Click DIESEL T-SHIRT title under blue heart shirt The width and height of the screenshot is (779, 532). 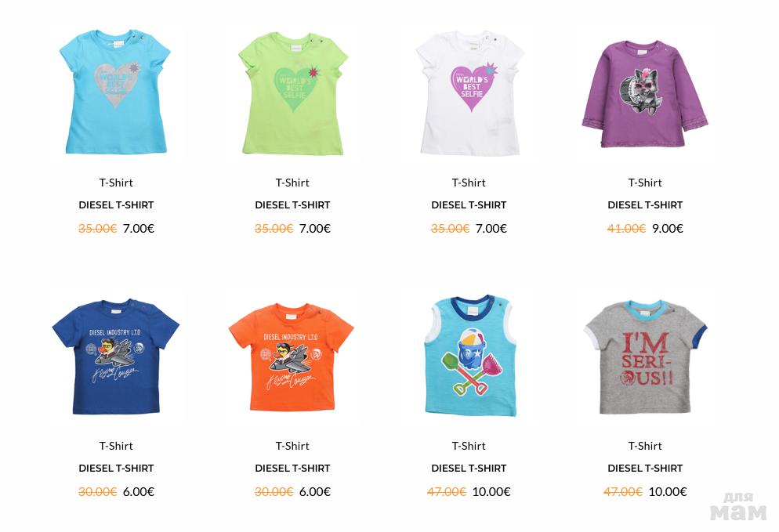(x=116, y=205)
